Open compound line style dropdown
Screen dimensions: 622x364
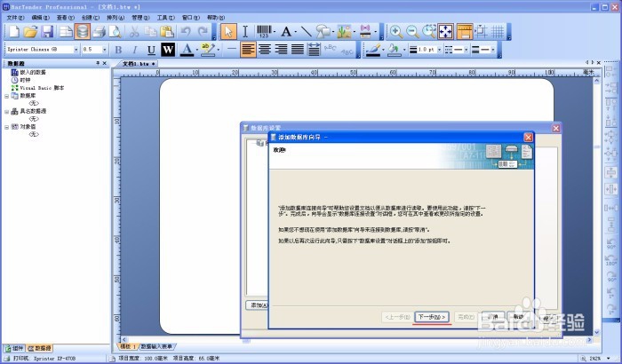(x=493, y=50)
